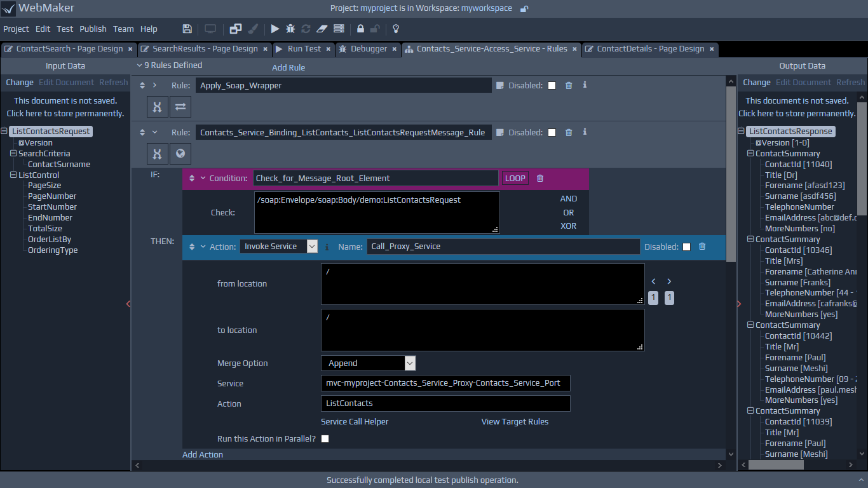Click the bug debug toolbar icon
The width and height of the screenshot is (868, 488).
(x=290, y=29)
